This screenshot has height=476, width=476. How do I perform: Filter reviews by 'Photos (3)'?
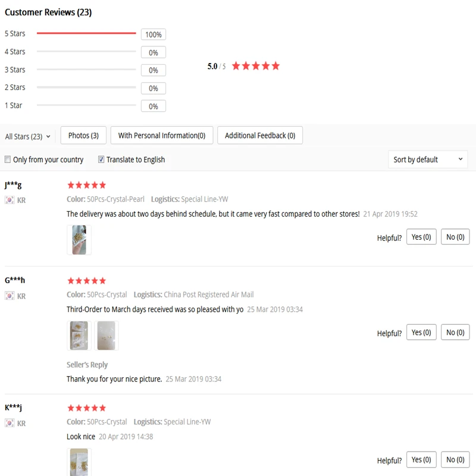pyautogui.click(x=83, y=136)
